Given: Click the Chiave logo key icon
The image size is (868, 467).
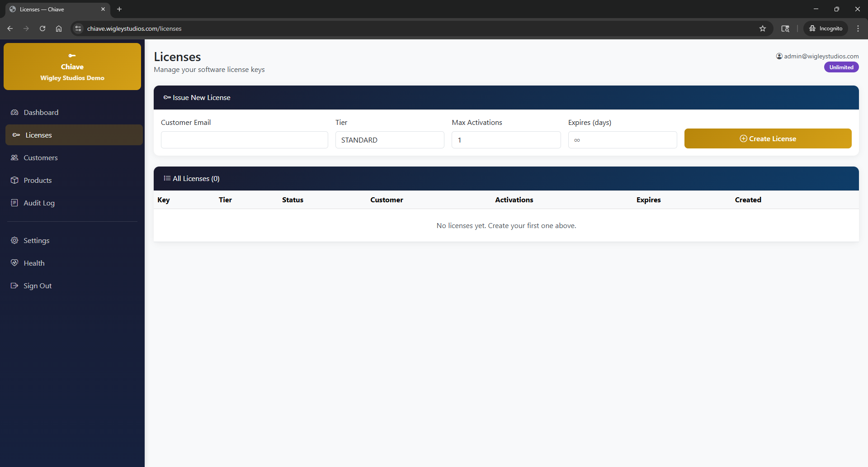Looking at the screenshot, I should click(x=72, y=55).
